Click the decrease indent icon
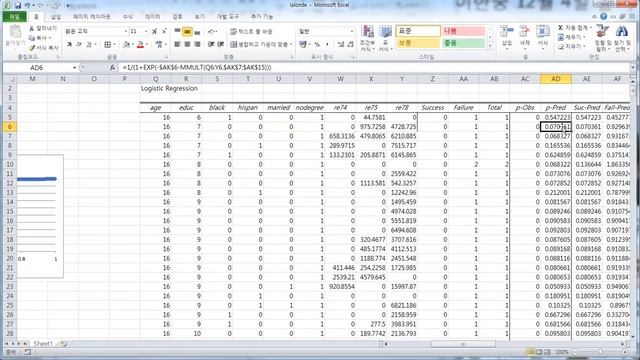The height and width of the screenshot is (360, 640). pyautogui.click(x=211, y=44)
